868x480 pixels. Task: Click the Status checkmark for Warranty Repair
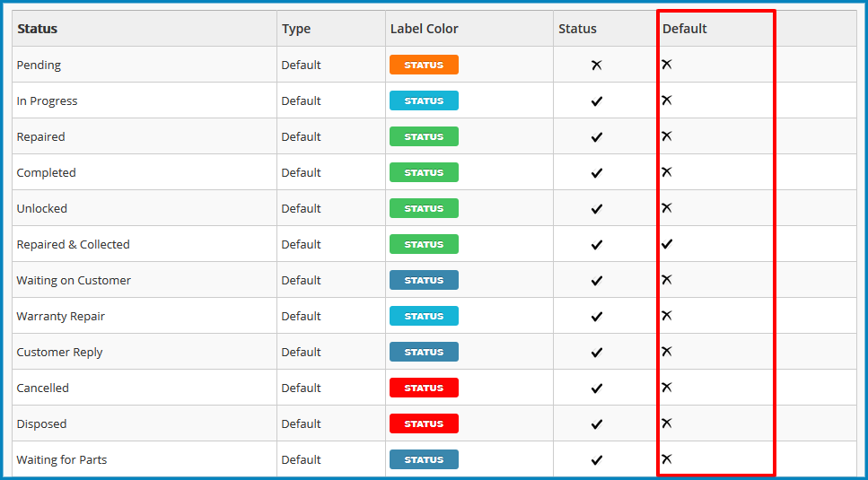click(x=596, y=317)
